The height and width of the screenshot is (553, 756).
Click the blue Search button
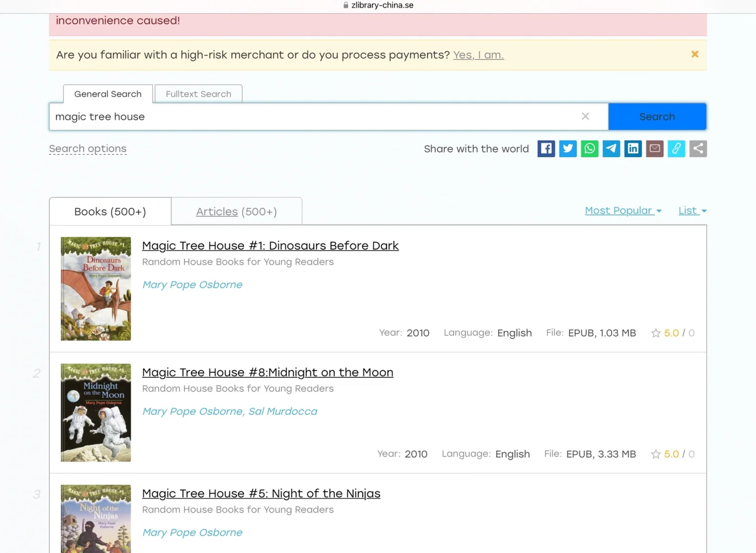657,117
